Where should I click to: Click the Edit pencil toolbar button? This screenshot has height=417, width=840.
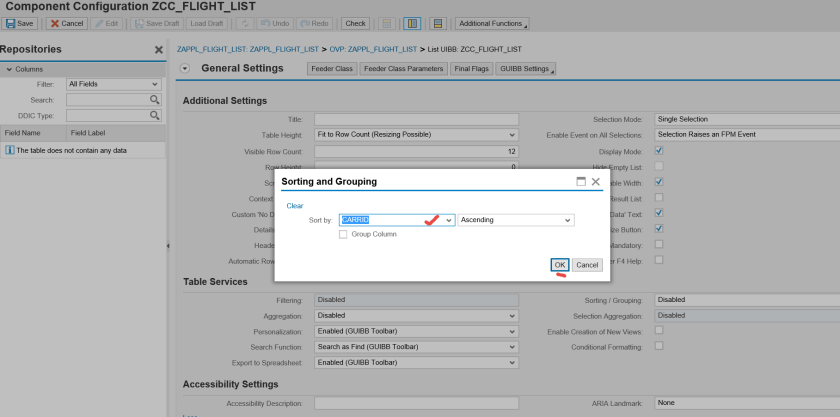point(107,24)
